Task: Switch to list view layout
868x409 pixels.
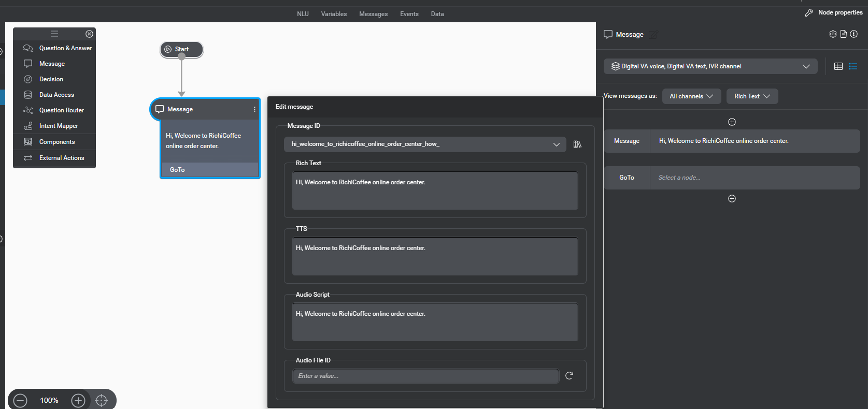Action: (853, 66)
